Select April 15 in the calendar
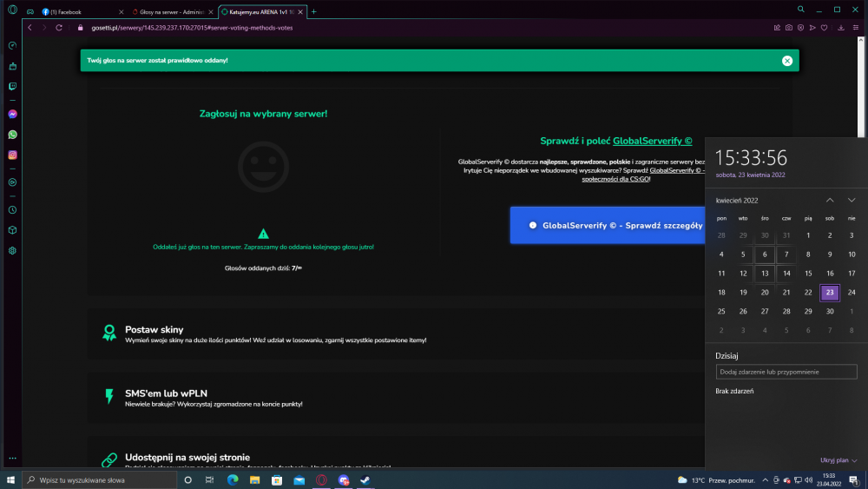The image size is (868, 489). (x=808, y=274)
